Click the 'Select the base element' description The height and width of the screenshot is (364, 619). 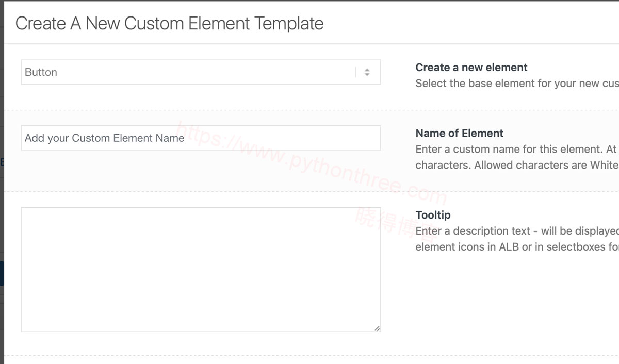pos(517,84)
